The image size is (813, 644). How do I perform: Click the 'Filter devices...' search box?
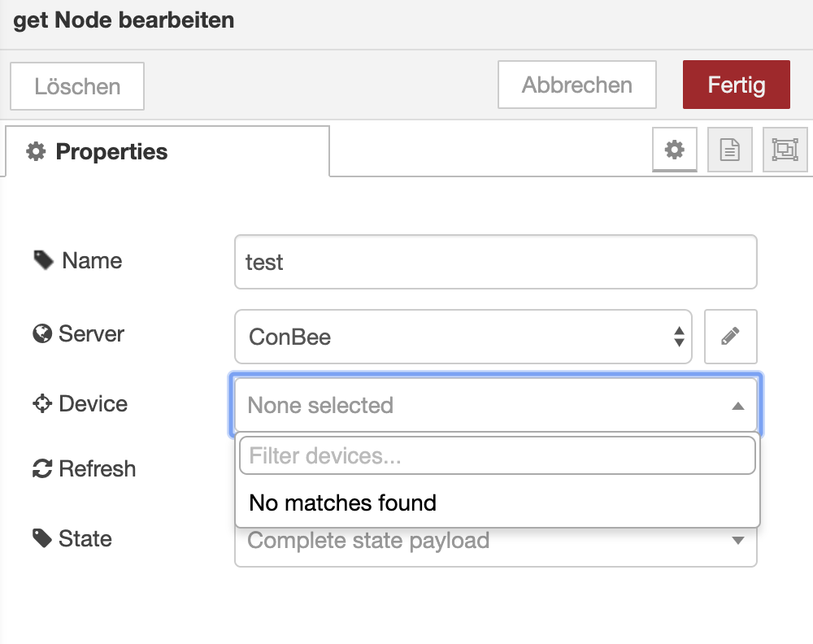(x=497, y=456)
